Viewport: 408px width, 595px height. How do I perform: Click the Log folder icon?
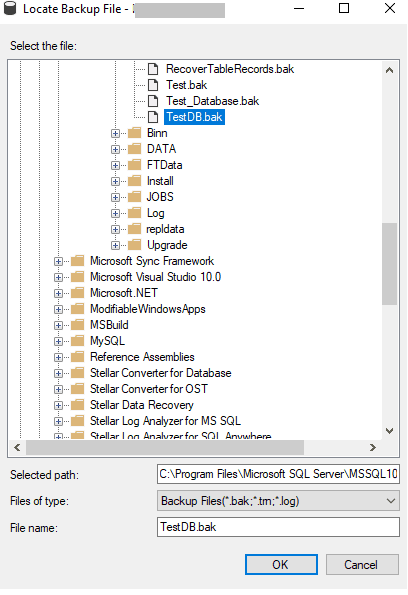point(134,213)
